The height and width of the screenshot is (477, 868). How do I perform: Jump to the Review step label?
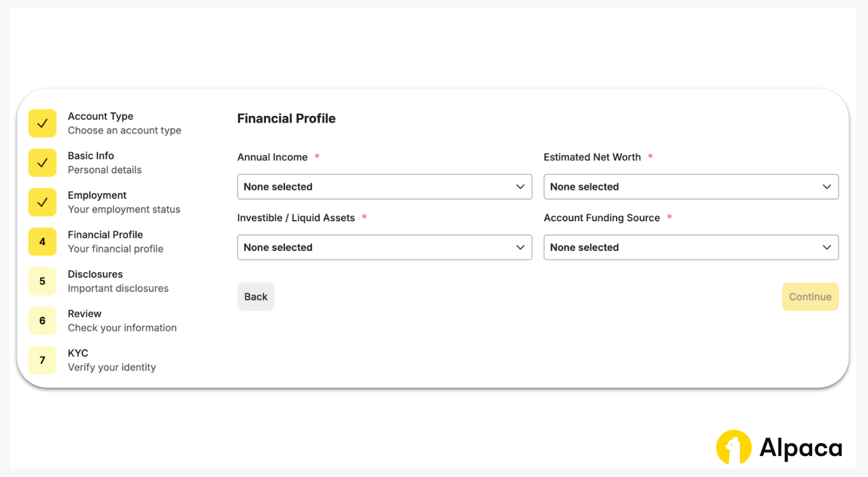(85, 314)
